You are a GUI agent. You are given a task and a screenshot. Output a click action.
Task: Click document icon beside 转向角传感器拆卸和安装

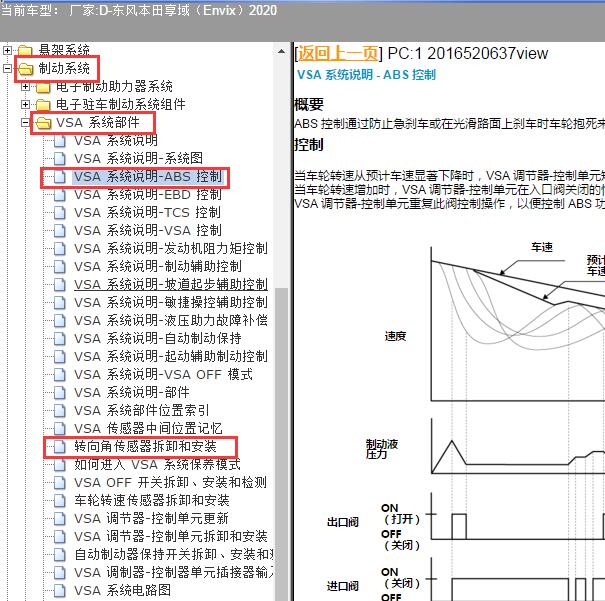coord(59,447)
